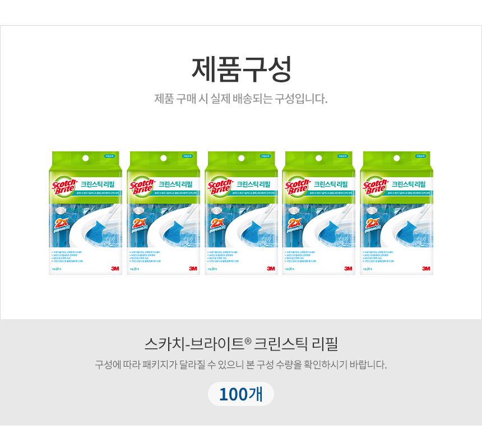Screen dimensions: 482x448
Task: Click the 2X badge on fourth package
Action: (x=294, y=225)
